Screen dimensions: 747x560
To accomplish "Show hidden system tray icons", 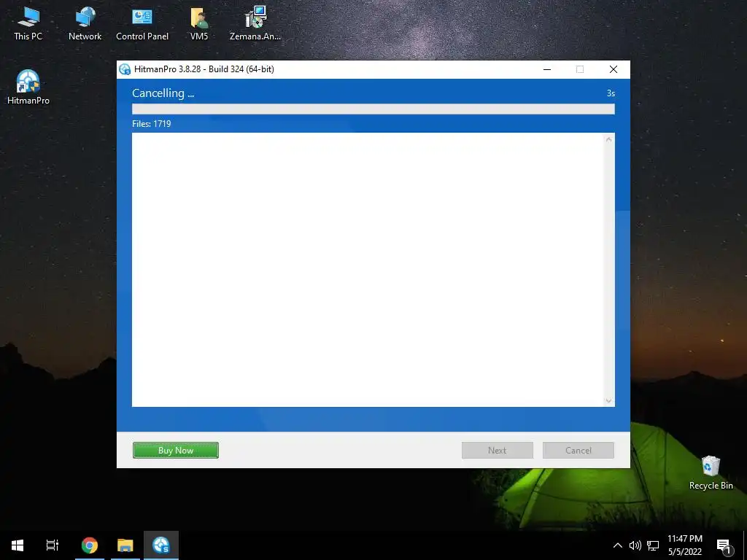I will point(617,545).
